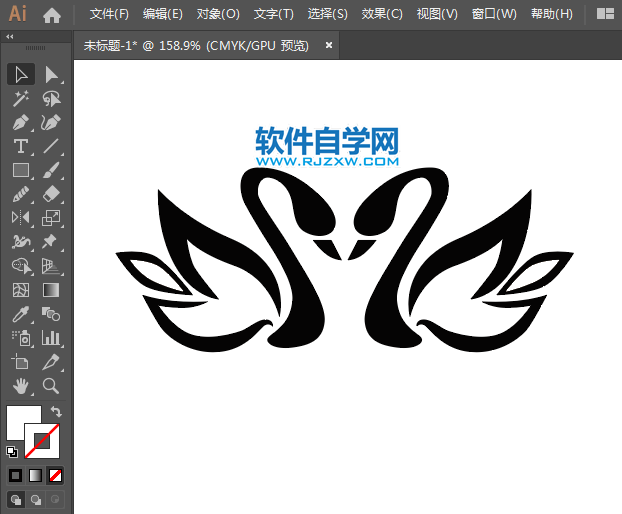The height and width of the screenshot is (514, 622).
Task: Choose the Column Graph tool
Action: tap(52, 338)
